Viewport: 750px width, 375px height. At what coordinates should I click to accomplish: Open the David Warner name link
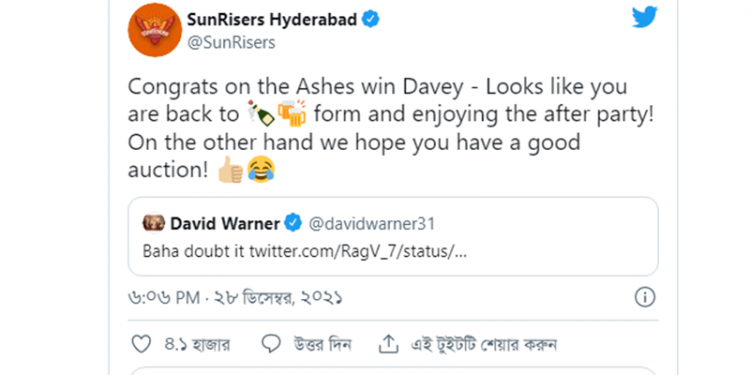(225, 223)
